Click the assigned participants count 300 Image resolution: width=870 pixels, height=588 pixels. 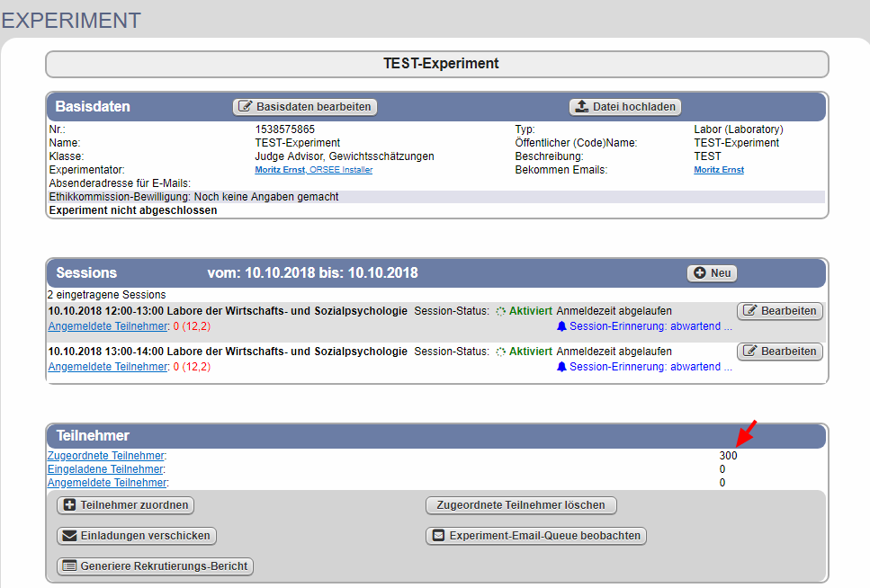[728, 456]
